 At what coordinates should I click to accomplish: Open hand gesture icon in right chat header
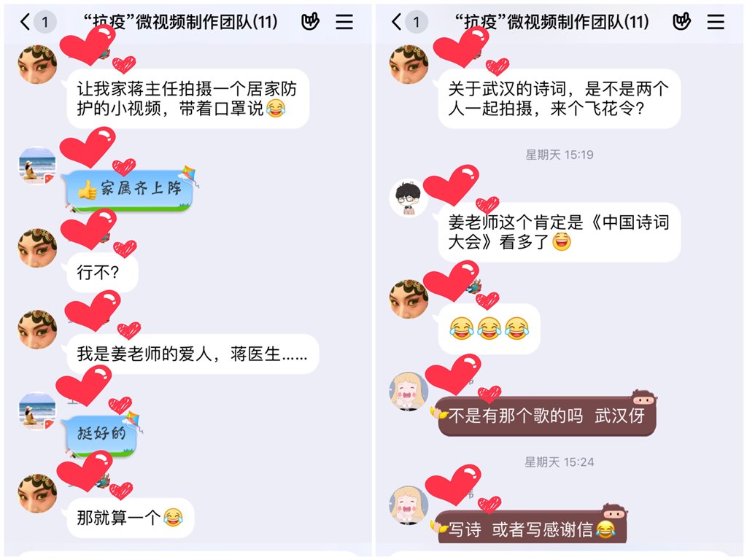click(681, 21)
